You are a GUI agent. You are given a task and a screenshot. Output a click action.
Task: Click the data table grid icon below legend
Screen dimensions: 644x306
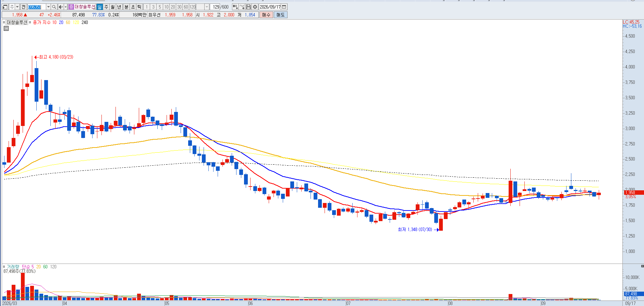[x=6, y=28]
